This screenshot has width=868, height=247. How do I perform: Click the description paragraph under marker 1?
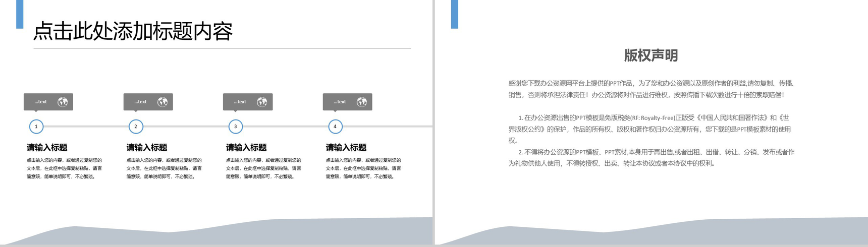coord(64,168)
